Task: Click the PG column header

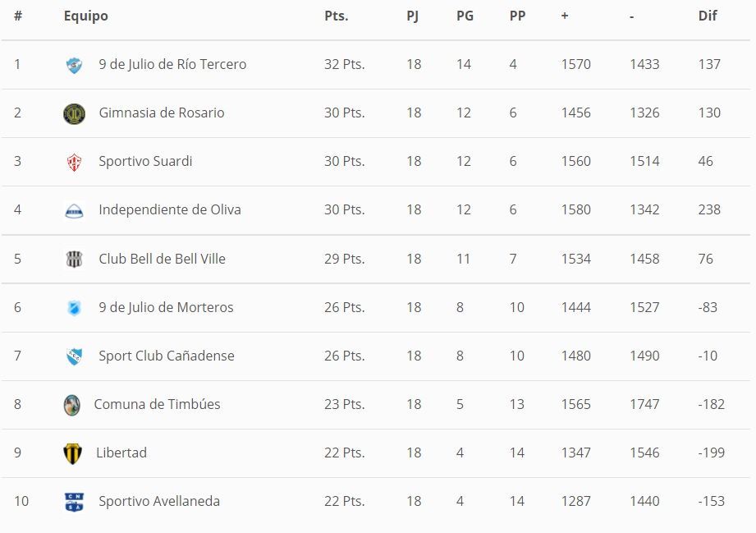Action: pos(465,16)
